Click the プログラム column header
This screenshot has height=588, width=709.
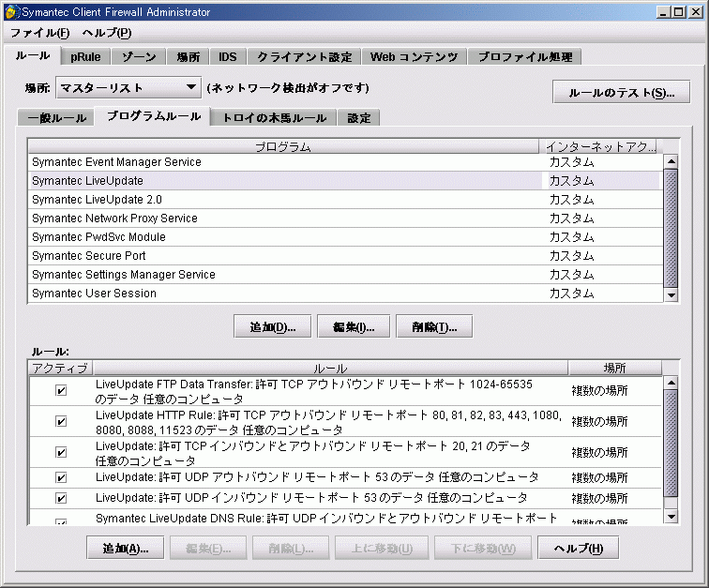(283, 146)
